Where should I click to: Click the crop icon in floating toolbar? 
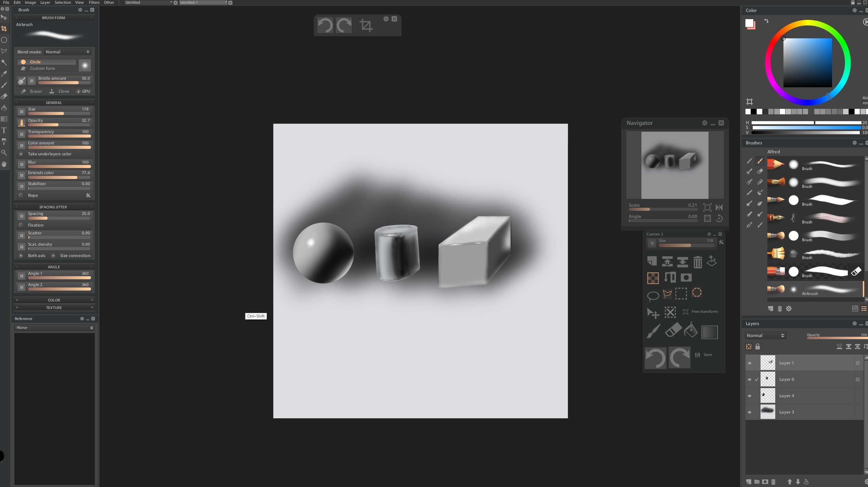coord(366,25)
